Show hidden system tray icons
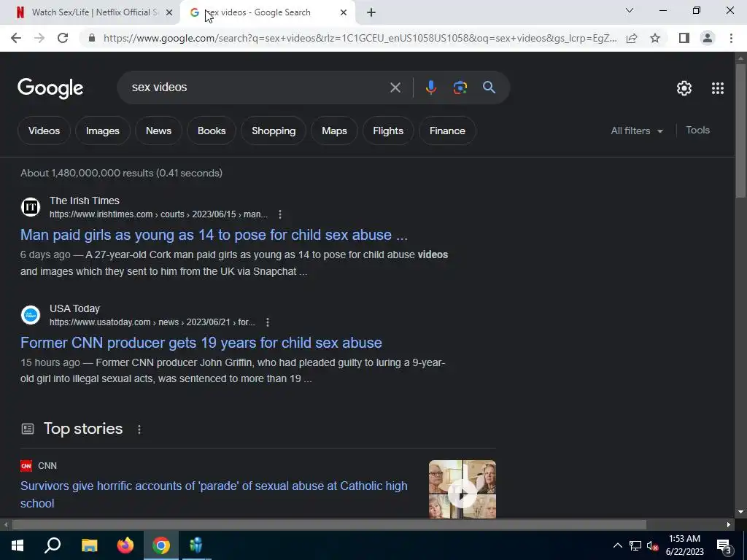The width and height of the screenshot is (747, 560). (x=617, y=545)
